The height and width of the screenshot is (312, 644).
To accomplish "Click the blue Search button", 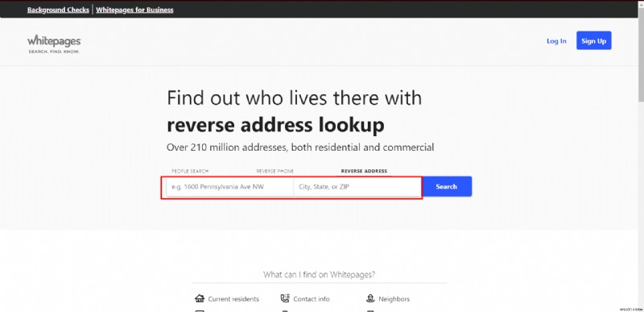I will [x=447, y=186].
